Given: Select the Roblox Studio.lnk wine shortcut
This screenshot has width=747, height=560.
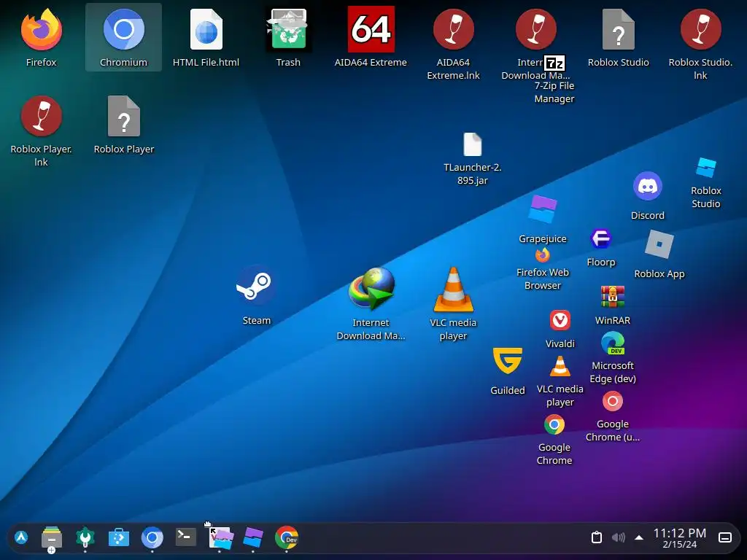Looking at the screenshot, I should (x=700, y=29).
